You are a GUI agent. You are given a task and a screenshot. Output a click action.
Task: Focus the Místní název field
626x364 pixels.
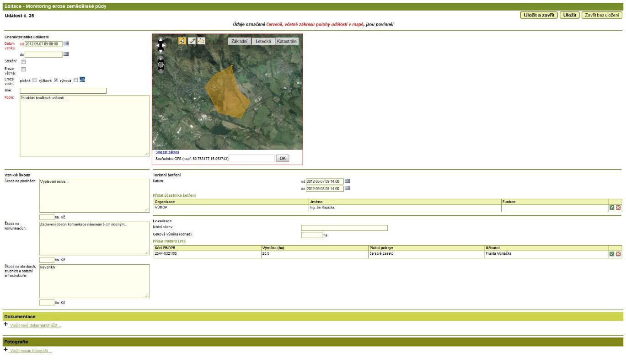click(x=344, y=228)
